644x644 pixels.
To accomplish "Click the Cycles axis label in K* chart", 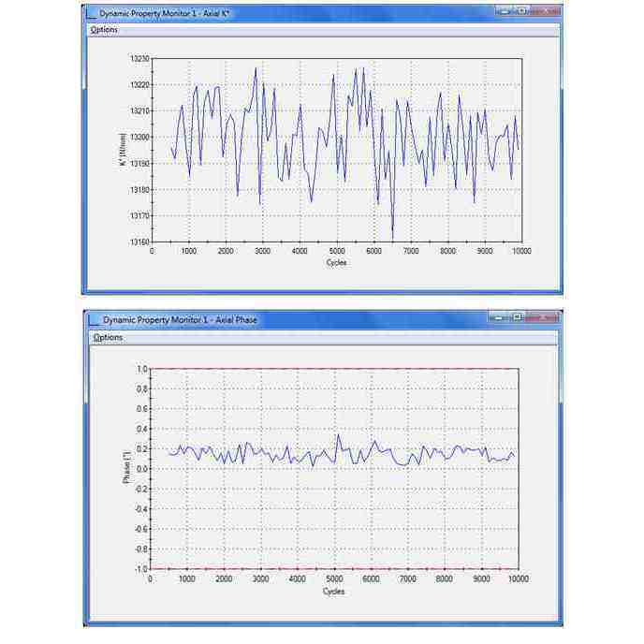I will 336,262.
